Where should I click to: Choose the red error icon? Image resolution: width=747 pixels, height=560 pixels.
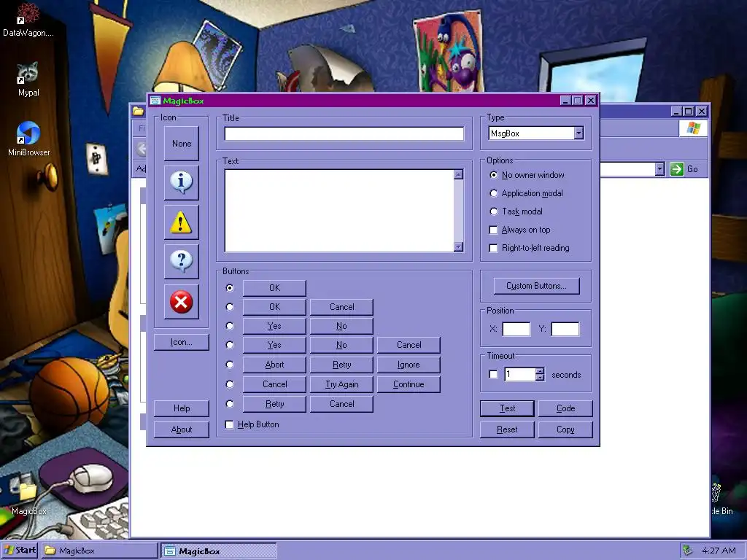click(x=182, y=301)
